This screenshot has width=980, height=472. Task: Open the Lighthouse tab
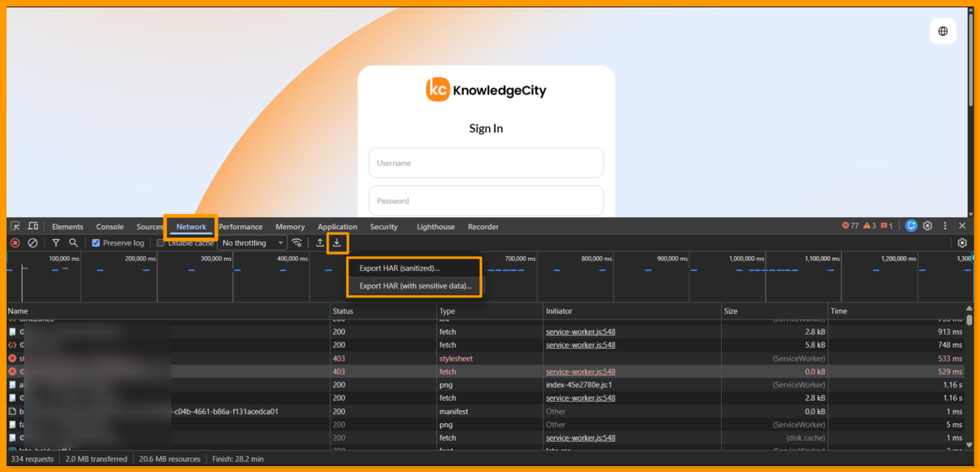[435, 227]
